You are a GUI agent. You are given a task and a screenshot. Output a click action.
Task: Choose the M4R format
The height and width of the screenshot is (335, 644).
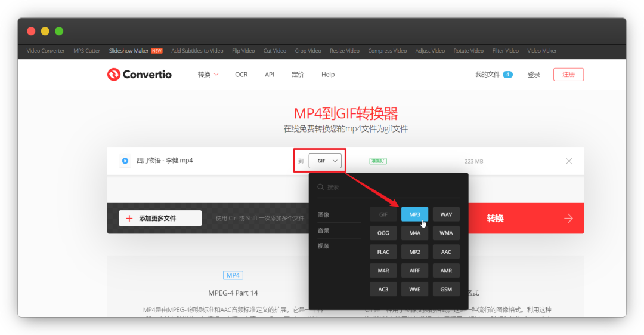point(383,271)
